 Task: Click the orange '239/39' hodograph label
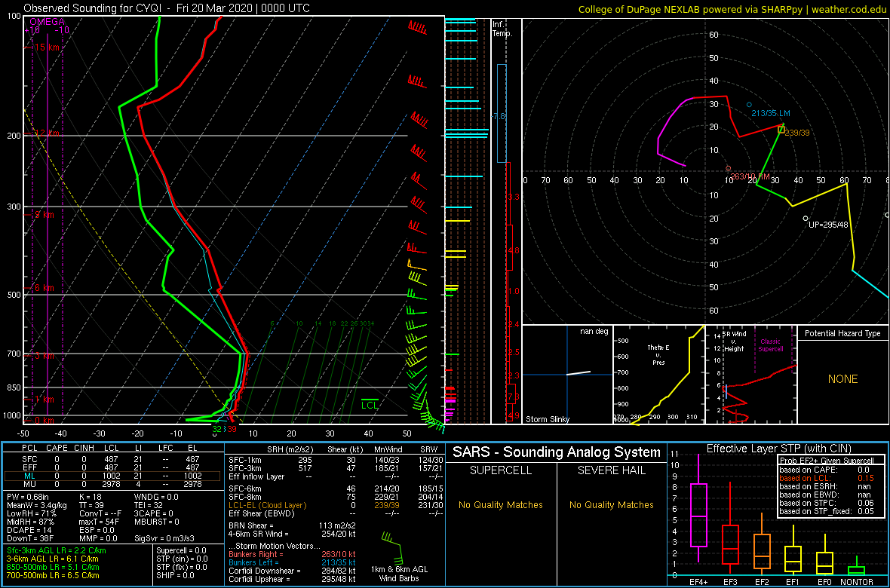point(796,132)
